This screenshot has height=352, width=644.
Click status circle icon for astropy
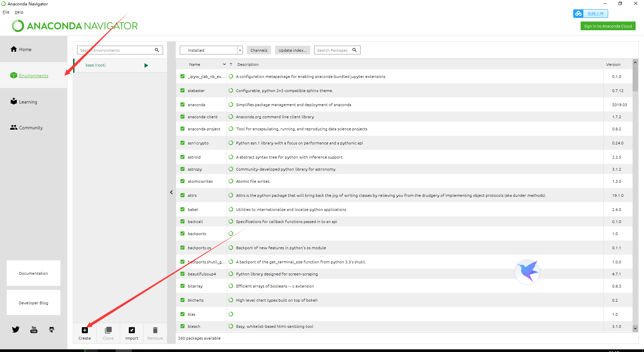tap(231, 169)
